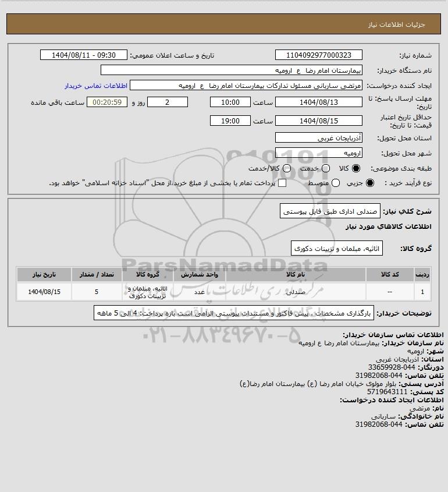Click the کد کالا column header
The width and height of the screenshot is (448, 492).
click(x=390, y=275)
